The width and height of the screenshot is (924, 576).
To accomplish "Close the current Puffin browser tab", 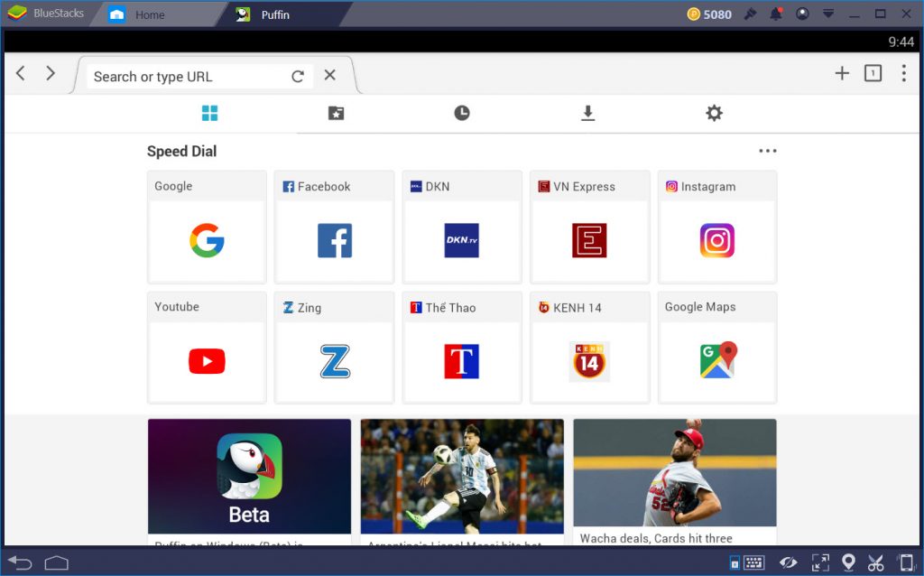I will [330, 75].
